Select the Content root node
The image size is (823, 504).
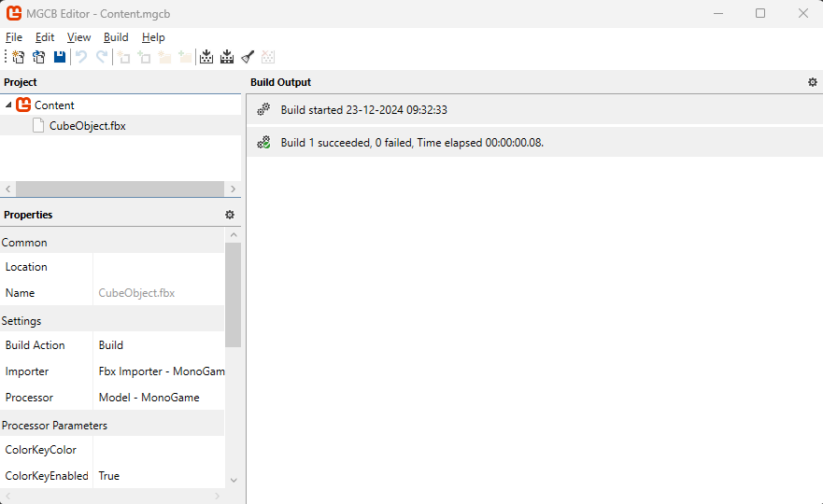tap(54, 105)
